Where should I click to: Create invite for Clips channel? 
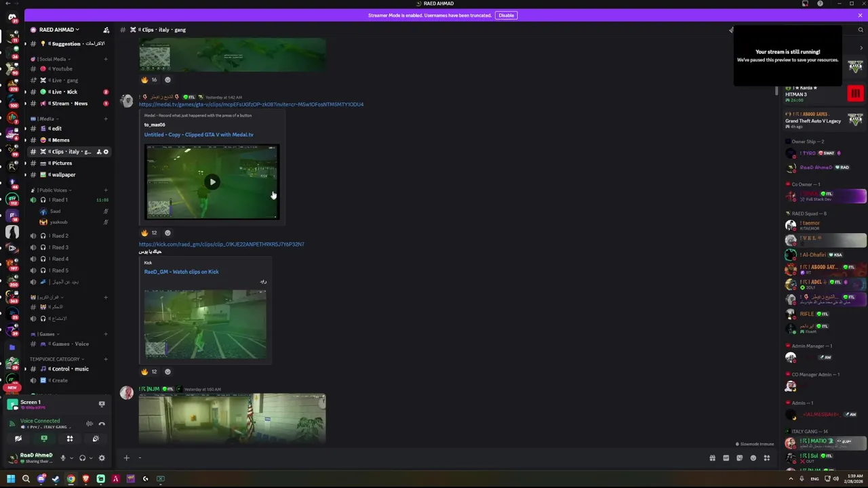click(98, 152)
